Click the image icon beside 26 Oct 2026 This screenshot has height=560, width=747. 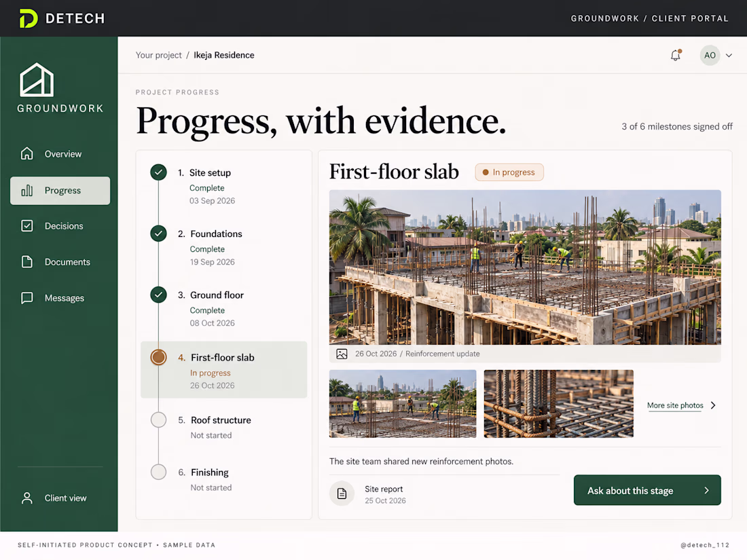pos(342,354)
